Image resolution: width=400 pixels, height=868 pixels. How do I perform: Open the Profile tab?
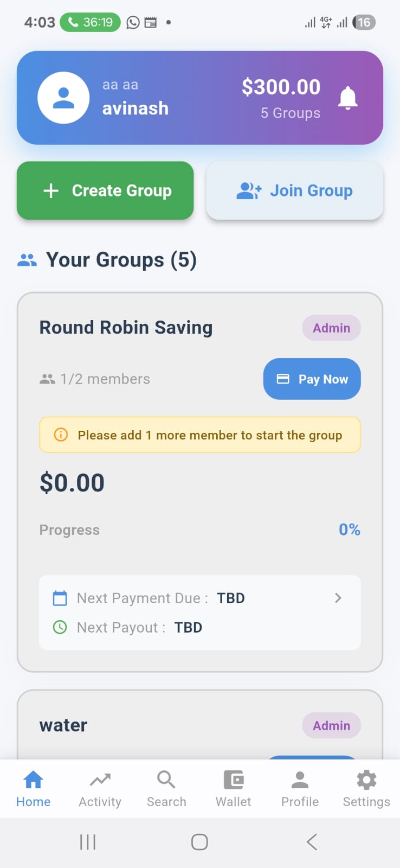[x=300, y=789]
